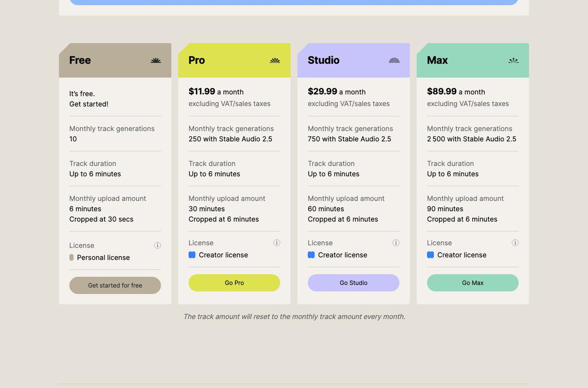Click the $11.99 a month price
The height and width of the screenshot is (388, 588).
coord(216,92)
